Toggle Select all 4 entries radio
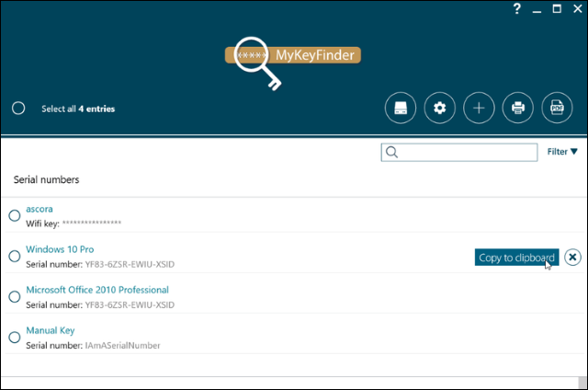 pyautogui.click(x=18, y=109)
